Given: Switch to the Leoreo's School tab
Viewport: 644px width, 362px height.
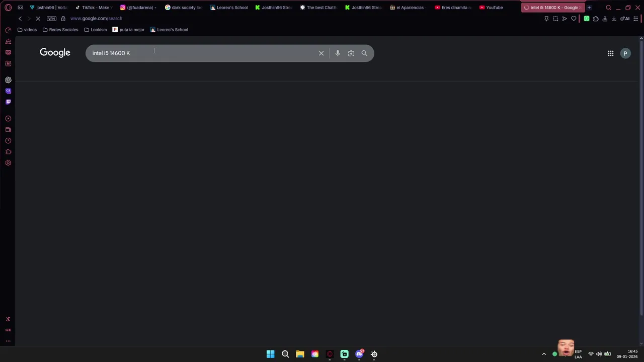Looking at the screenshot, I should coord(229,8).
